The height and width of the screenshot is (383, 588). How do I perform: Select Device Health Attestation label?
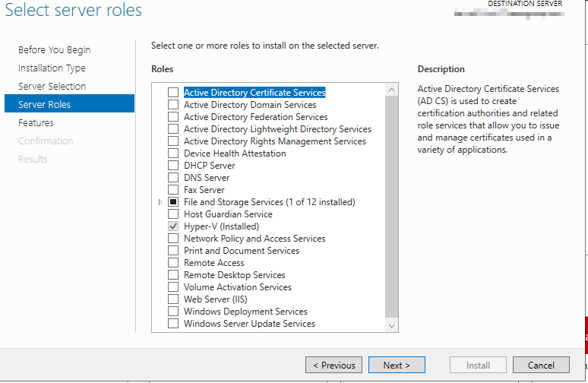tap(235, 154)
